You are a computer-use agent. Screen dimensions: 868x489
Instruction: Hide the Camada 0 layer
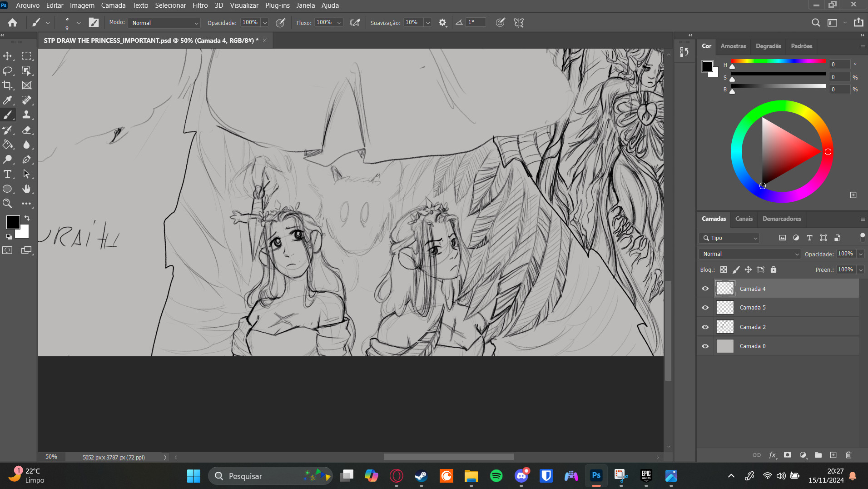coord(705,346)
